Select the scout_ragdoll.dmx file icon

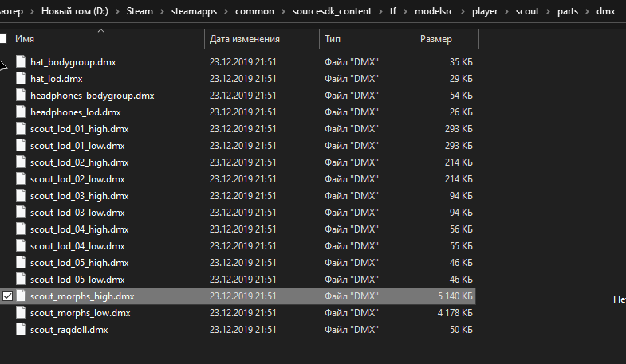pyautogui.click(x=21, y=330)
